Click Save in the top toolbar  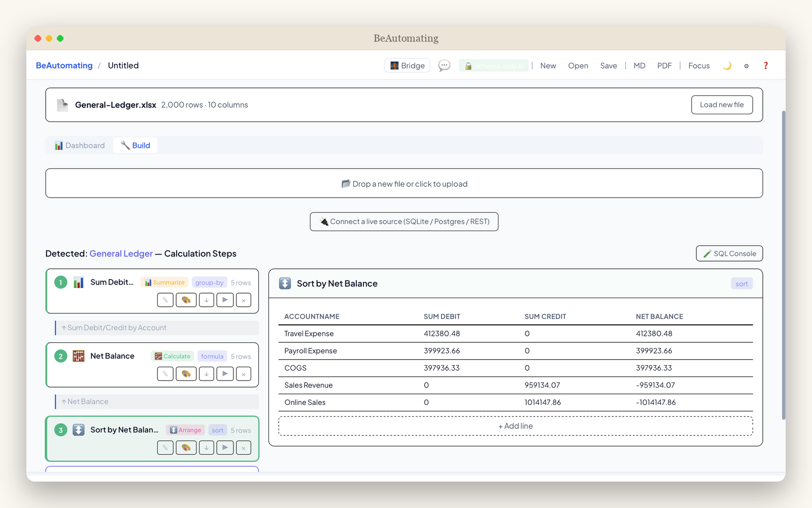pos(608,66)
